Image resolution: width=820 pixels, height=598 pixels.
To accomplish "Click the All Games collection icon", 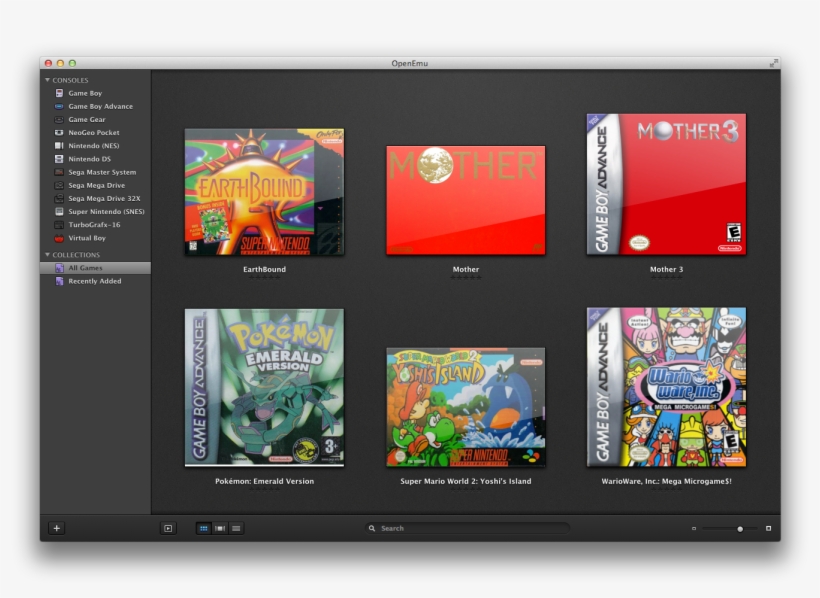I will (59, 268).
